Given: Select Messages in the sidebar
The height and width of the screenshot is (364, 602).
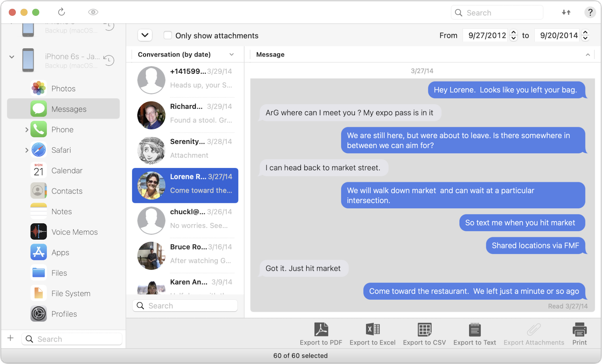Looking at the screenshot, I should point(63,109).
